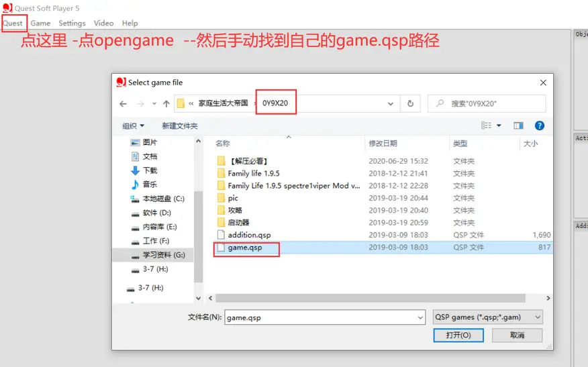This screenshot has height=367, width=588.
Task: Click the refresh folder button
Action: tap(410, 104)
